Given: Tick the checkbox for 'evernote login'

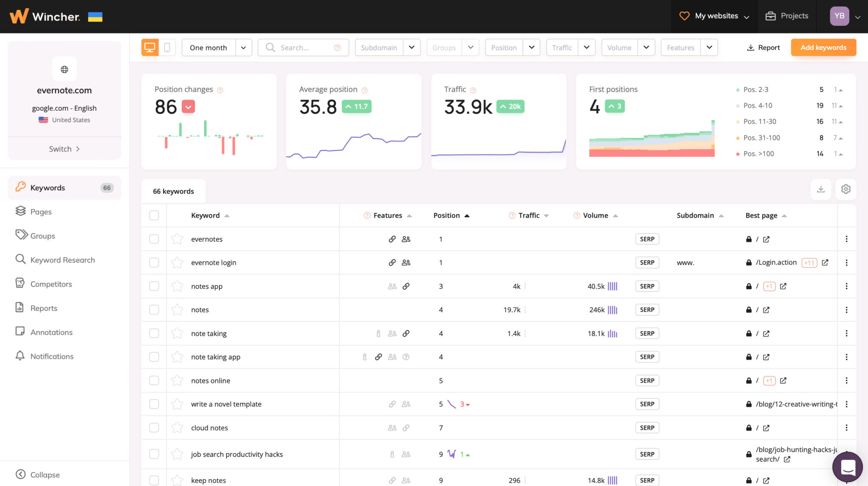Looking at the screenshot, I should tap(154, 263).
